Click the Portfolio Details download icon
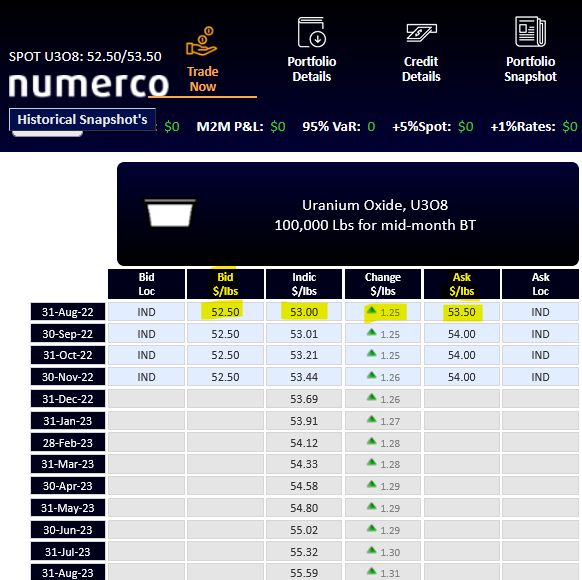The width and height of the screenshot is (582, 580). (x=312, y=33)
